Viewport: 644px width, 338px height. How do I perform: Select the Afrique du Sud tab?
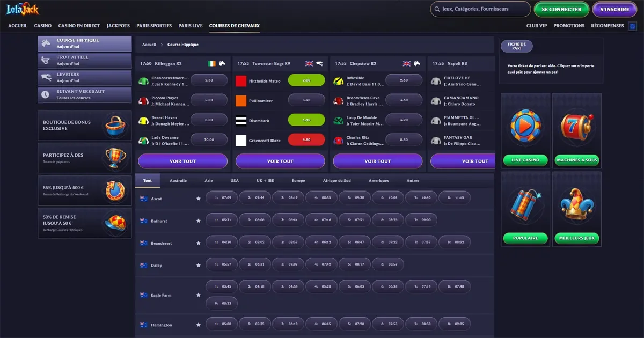(x=337, y=181)
